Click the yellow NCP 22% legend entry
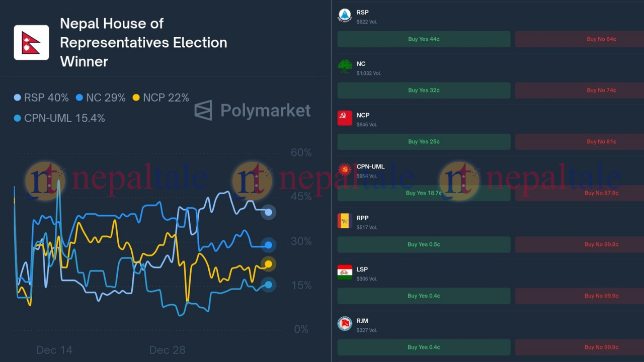Viewport: 644px width, 362px height. (x=161, y=98)
